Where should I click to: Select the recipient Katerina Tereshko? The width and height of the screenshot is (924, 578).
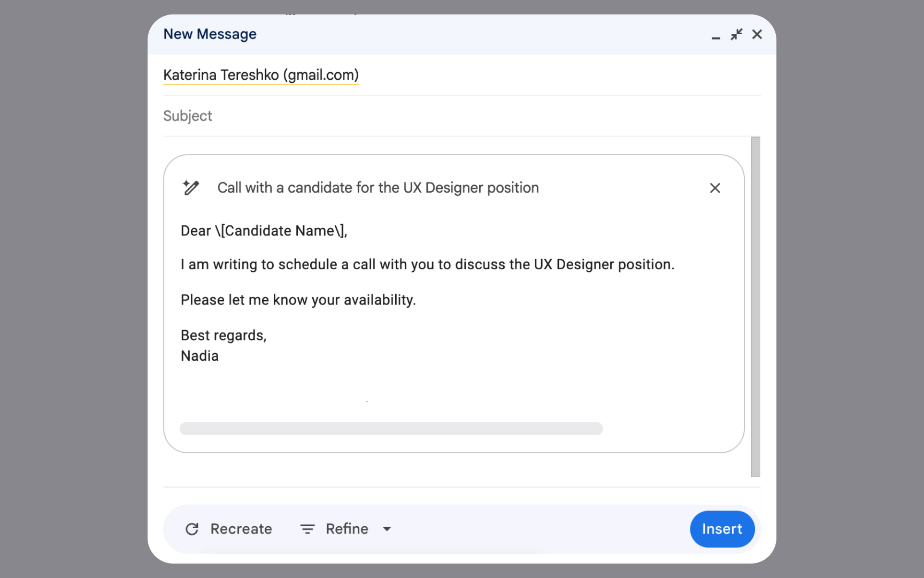pyautogui.click(x=261, y=75)
